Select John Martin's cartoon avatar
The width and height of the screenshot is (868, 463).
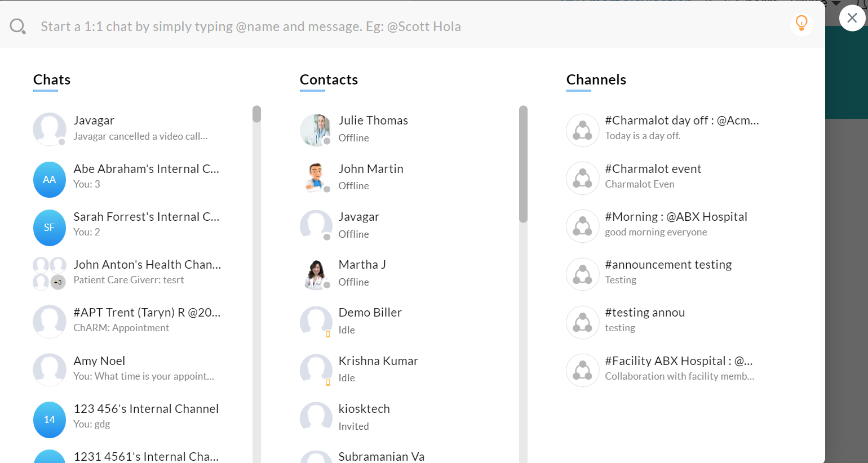point(316,177)
